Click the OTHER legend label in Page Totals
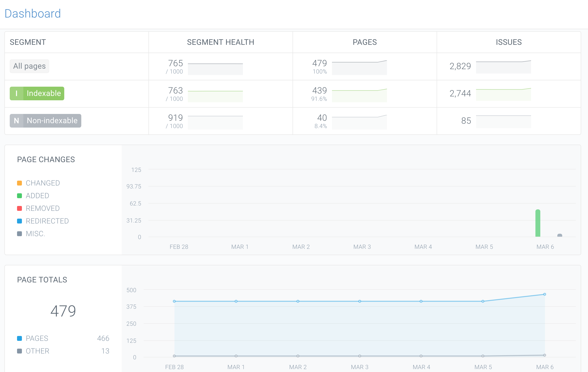 click(x=37, y=351)
